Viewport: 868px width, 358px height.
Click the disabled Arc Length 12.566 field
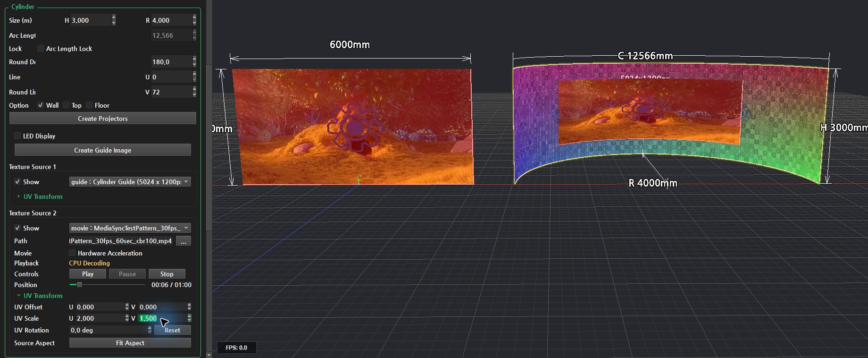[171, 35]
